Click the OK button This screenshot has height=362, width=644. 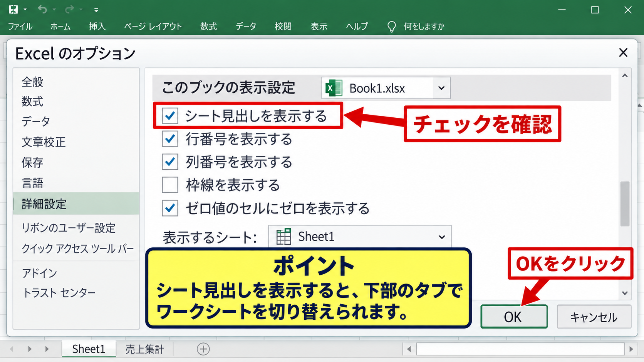click(x=514, y=317)
